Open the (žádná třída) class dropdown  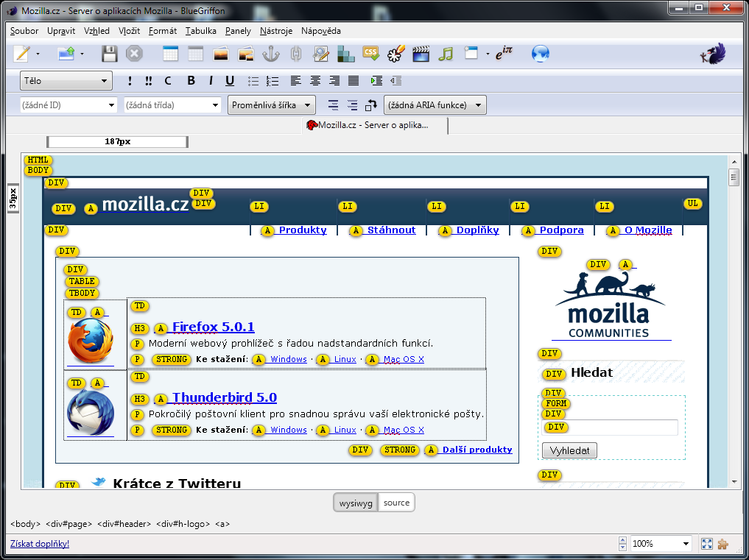coord(172,105)
